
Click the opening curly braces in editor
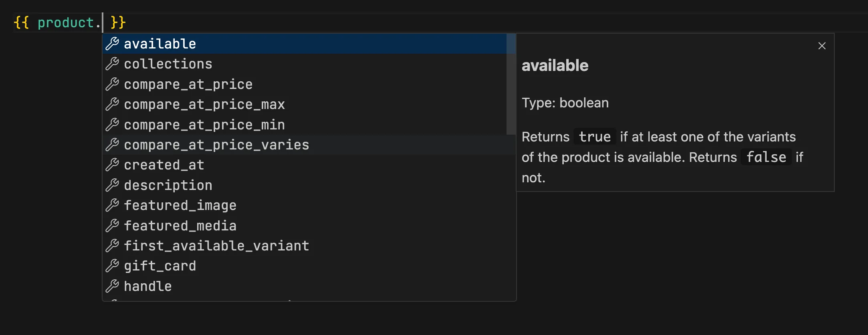click(22, 23)
